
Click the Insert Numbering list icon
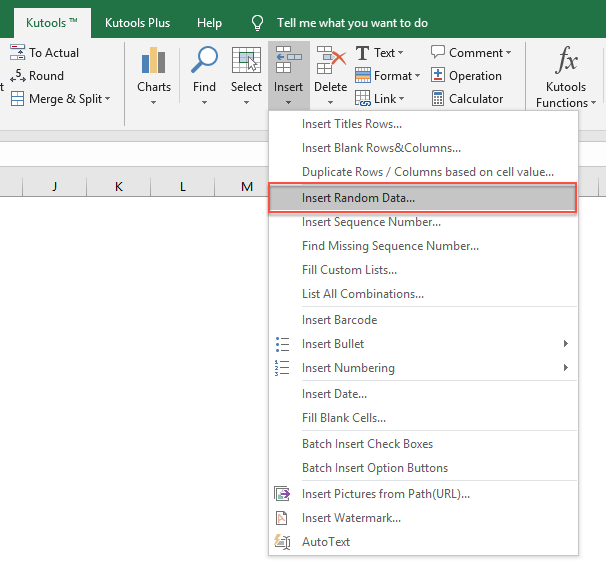pos(282,368)
